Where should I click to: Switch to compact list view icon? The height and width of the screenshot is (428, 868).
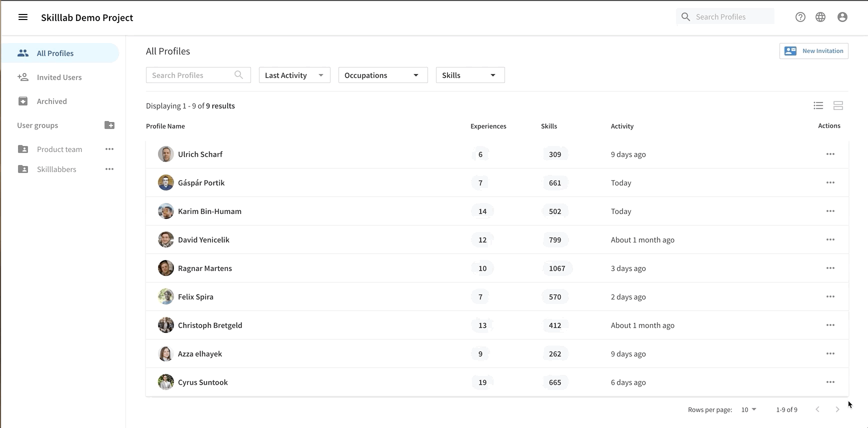[818, 105]
